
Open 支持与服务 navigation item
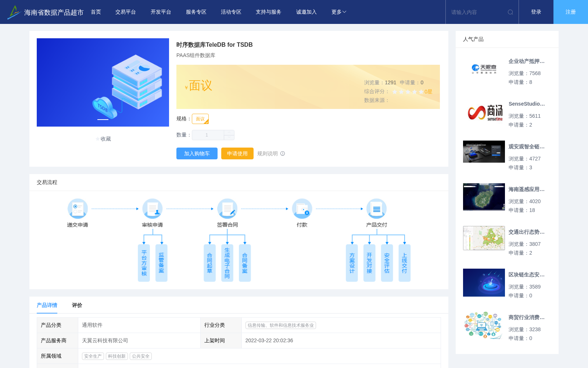pyautogui.click(x=269, y=12)
